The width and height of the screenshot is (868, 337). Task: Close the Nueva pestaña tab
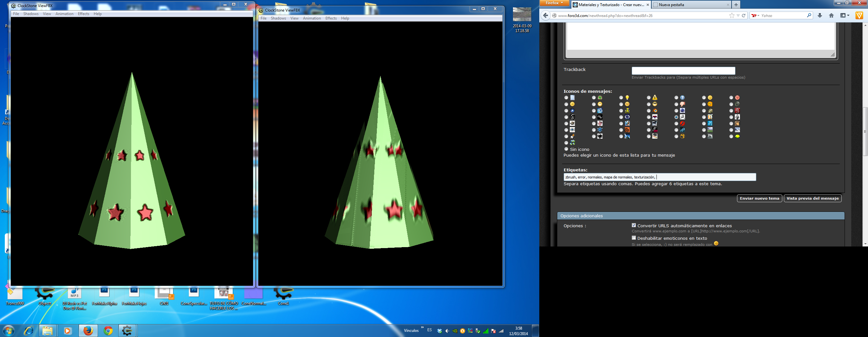point(728,5)
